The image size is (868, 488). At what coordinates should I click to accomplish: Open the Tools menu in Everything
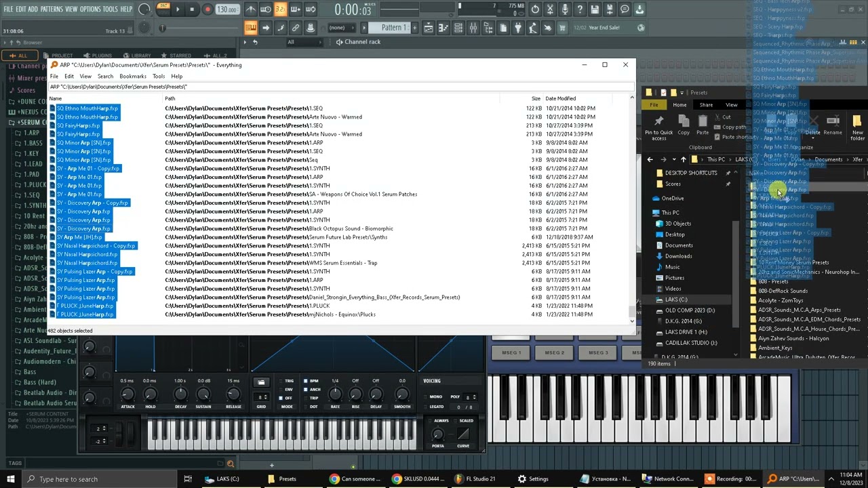pyautogui.click(x=159, y=77)
